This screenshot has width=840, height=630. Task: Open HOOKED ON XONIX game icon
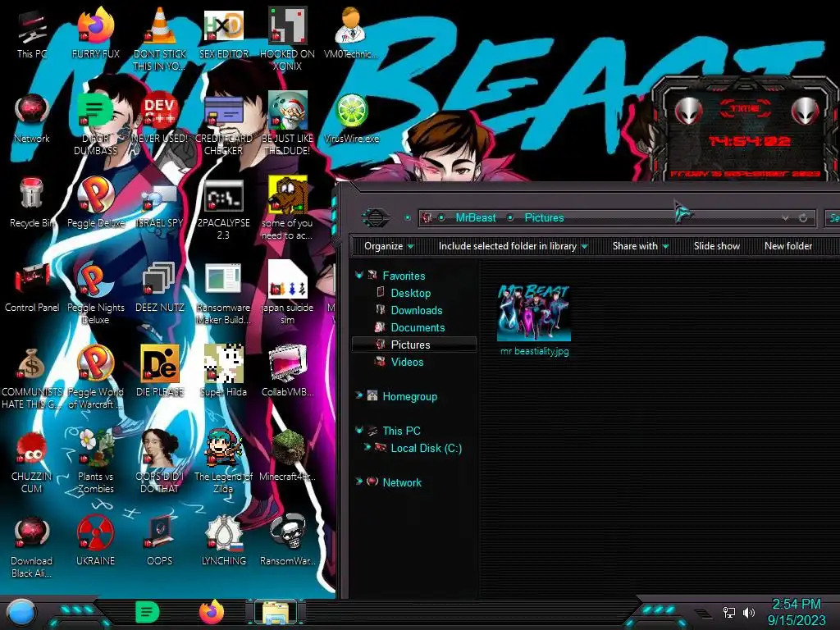(x=287, y=39)
